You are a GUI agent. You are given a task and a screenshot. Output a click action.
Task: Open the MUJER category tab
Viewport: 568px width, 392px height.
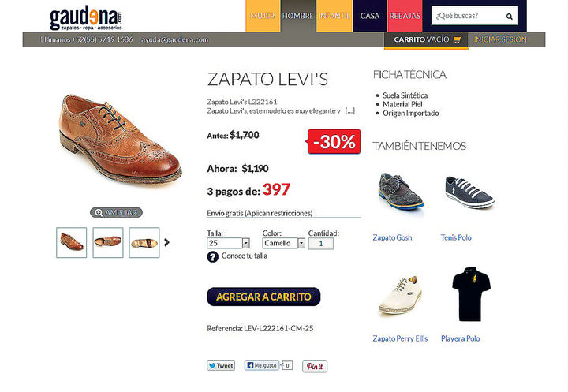tap(263, 16)
